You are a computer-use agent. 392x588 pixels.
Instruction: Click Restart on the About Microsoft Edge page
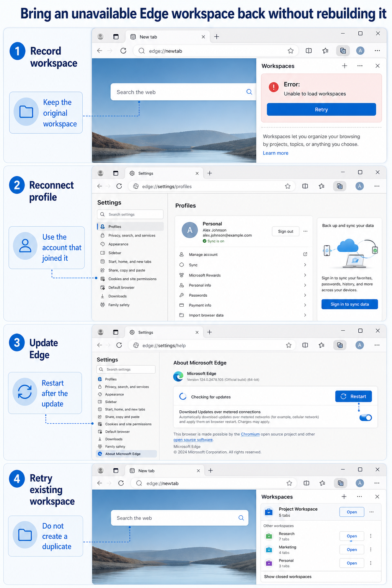pos(353,397)
